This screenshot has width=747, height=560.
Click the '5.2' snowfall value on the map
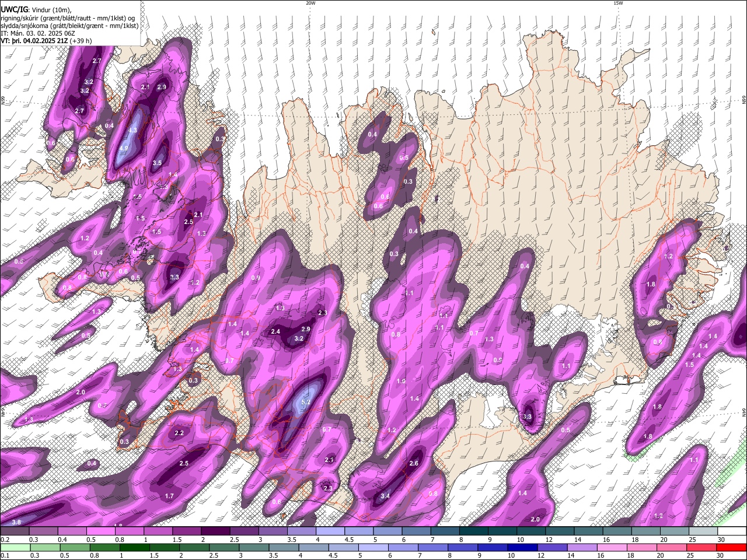306,402
